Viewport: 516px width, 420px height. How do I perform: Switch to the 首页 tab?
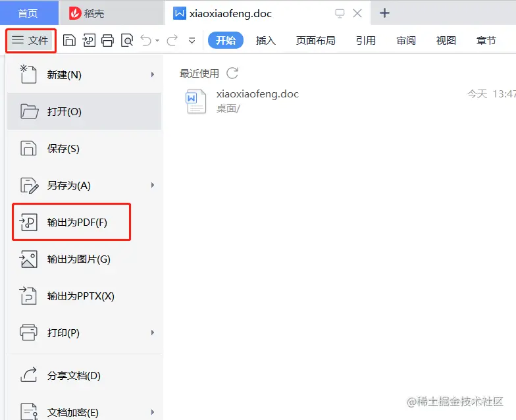[28, 13]
